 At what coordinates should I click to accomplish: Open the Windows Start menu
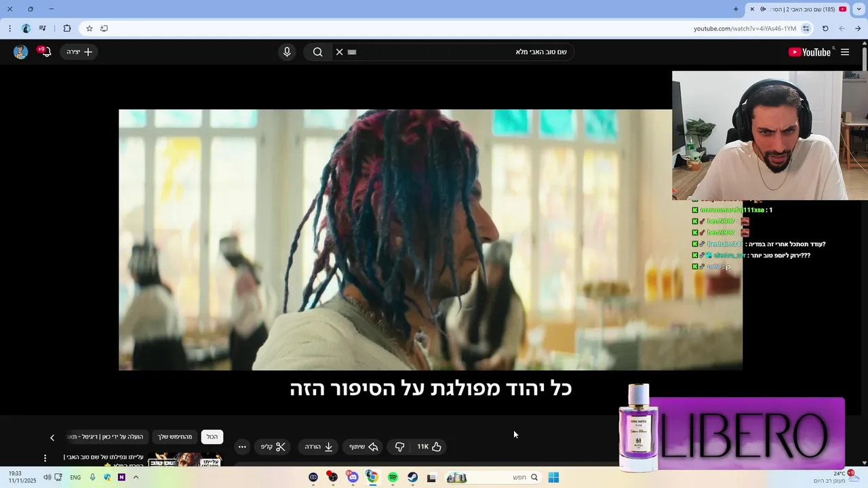click(553, 478)
